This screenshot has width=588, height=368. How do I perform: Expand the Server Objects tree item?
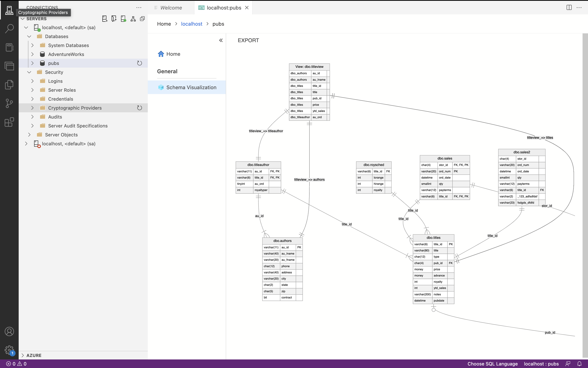pos(29,135)
